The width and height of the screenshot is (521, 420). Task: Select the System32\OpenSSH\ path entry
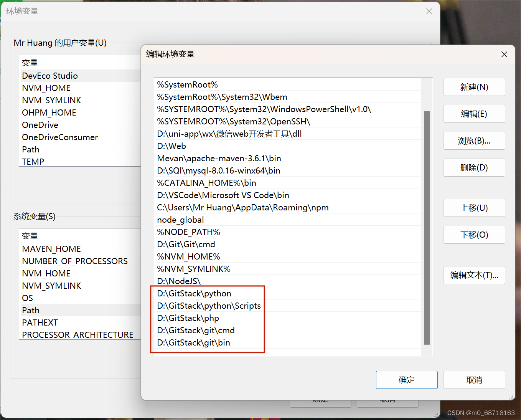tap(287, 122)
